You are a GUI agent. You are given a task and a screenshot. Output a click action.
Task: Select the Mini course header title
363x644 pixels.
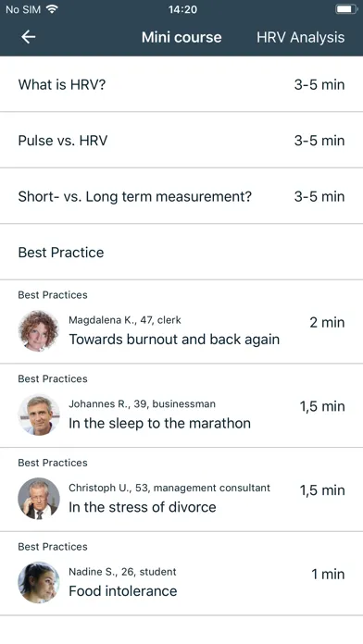(181, 37)
